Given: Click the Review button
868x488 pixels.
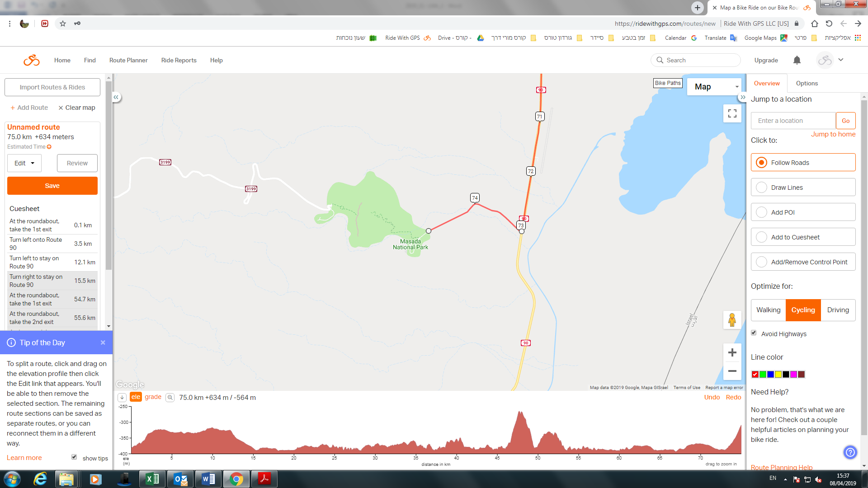Looking at the screenshot, I should coord(77,163).
